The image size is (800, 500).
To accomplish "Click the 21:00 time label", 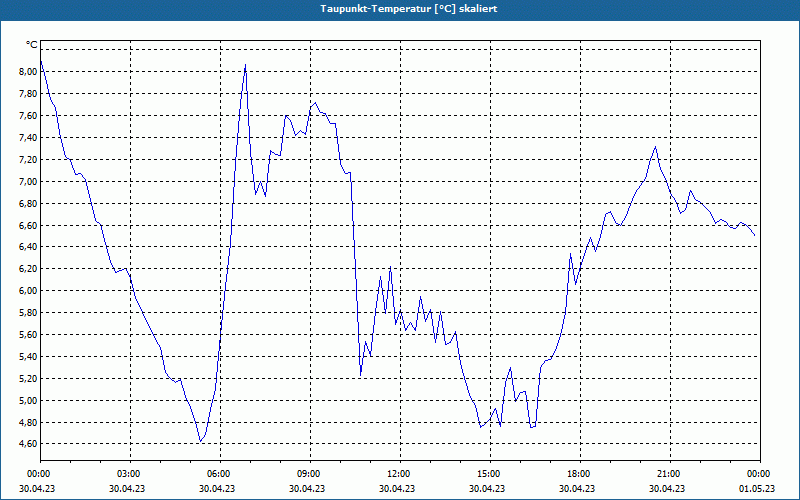I will click(x=670, y=474).
